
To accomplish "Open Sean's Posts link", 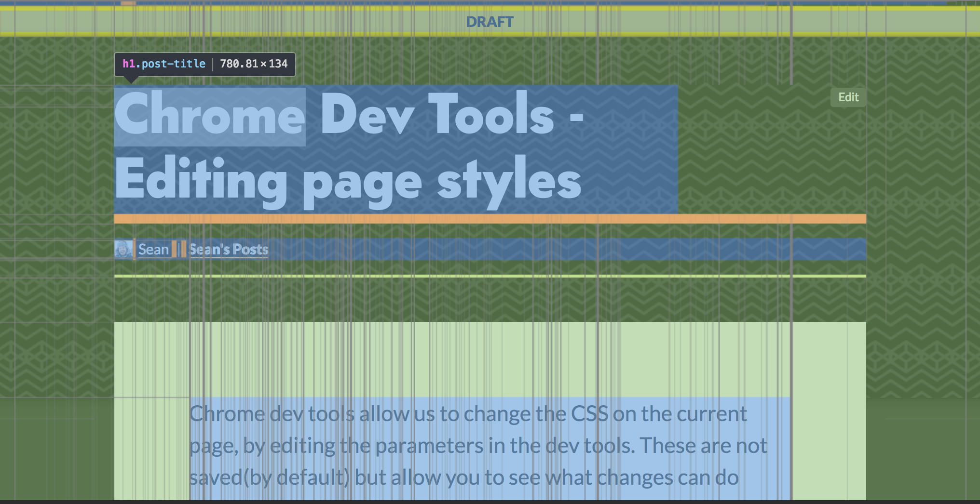I will tap(229, 250).
